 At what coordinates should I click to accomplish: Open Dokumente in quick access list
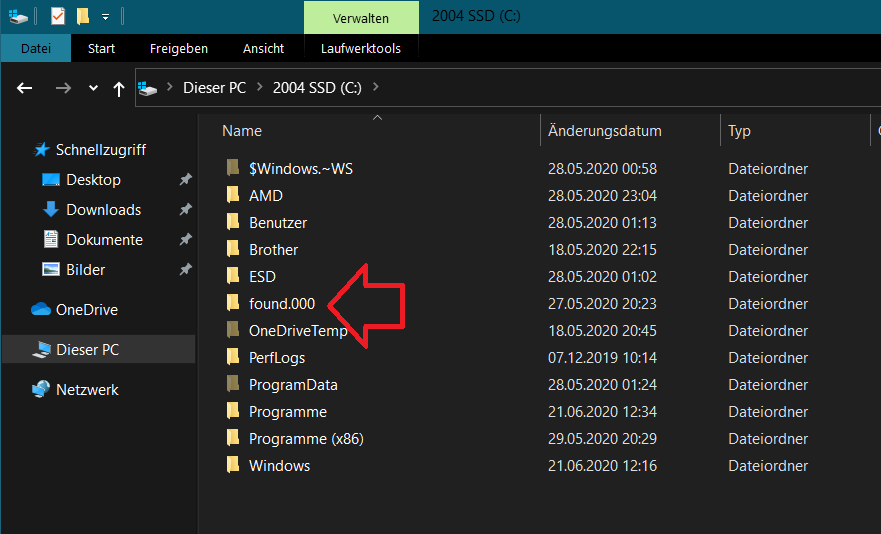point(105,239)
